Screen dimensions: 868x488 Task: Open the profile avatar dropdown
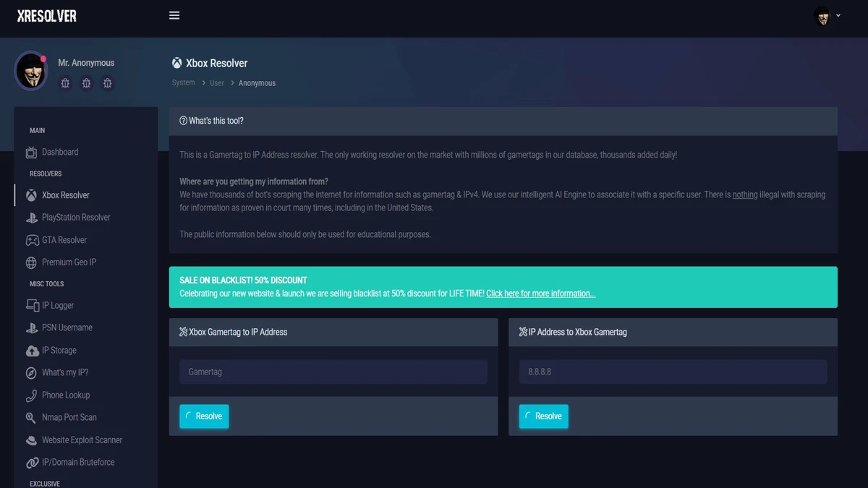tap(827, 16)
